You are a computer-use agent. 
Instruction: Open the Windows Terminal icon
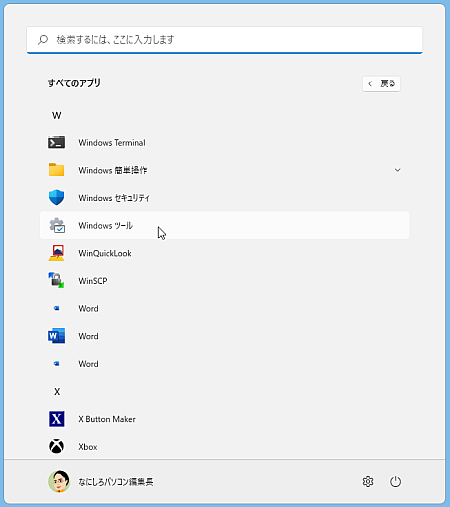(x=56, y=143)
